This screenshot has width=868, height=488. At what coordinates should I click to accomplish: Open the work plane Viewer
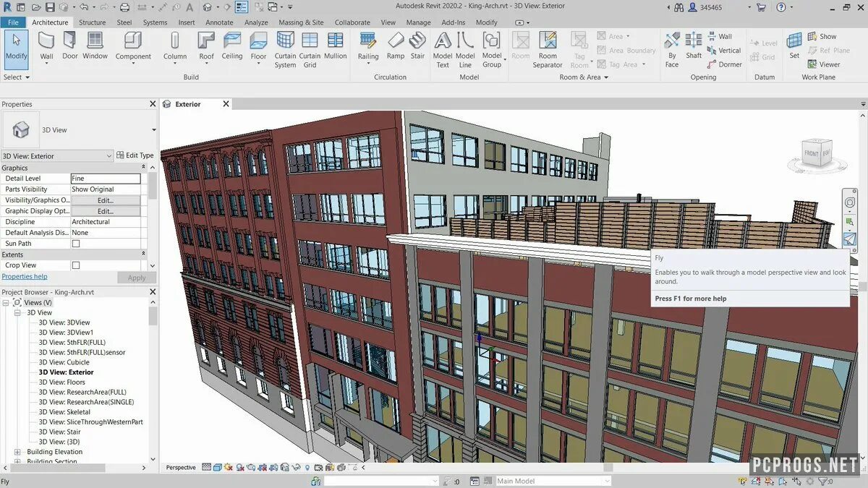(823, 64)
